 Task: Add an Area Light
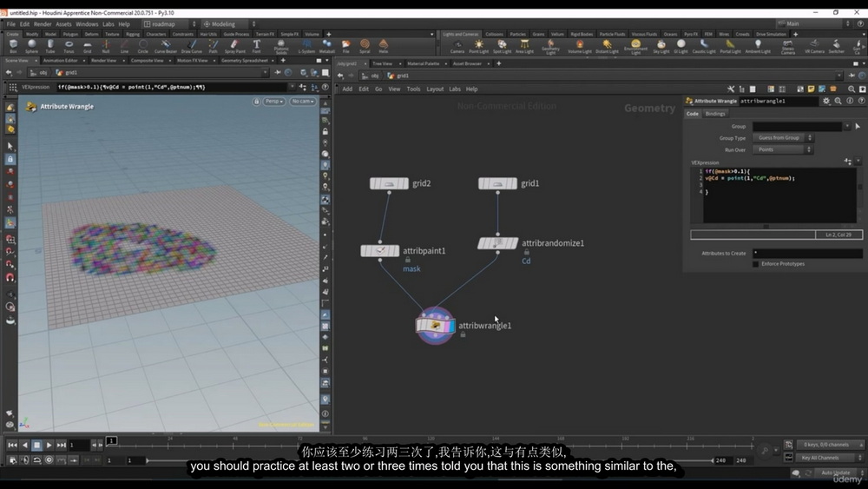(x=524, y=46)
